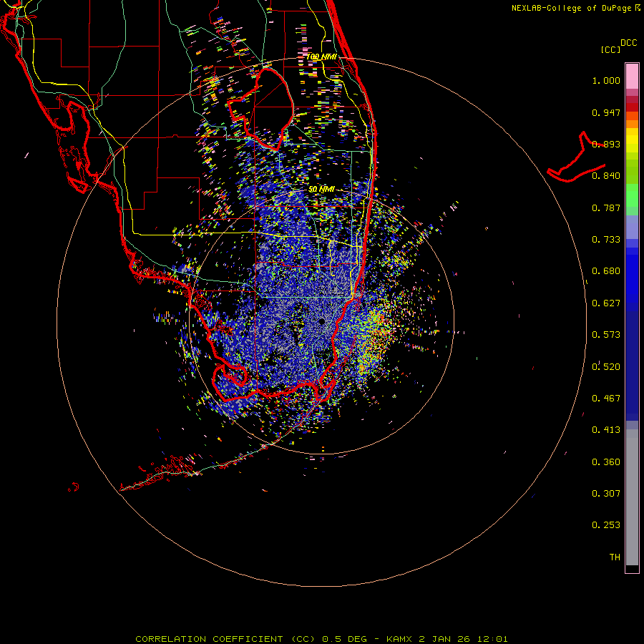Click inside the Lake Okeechobee outline

267,109
